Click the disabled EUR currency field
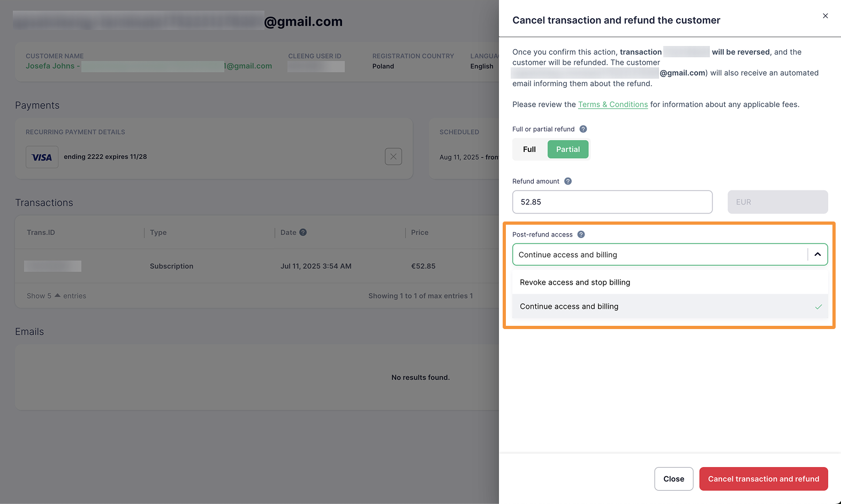Viewport: 841px width, 504px height. pyautogui.click(x=777, y=202)
